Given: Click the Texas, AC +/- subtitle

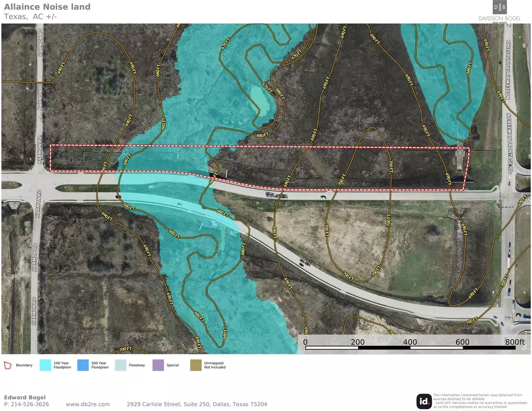Looking at the screenshot, I should pos(30,17).
